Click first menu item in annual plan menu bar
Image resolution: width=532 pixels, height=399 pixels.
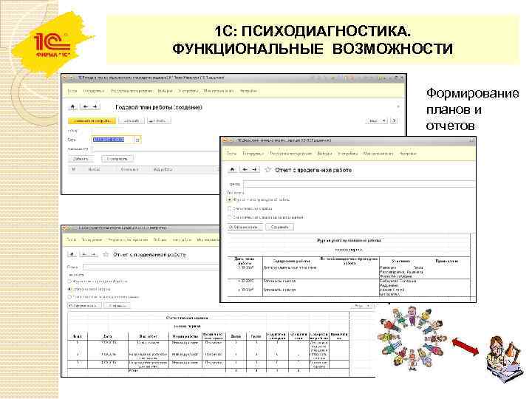[72, 91]
